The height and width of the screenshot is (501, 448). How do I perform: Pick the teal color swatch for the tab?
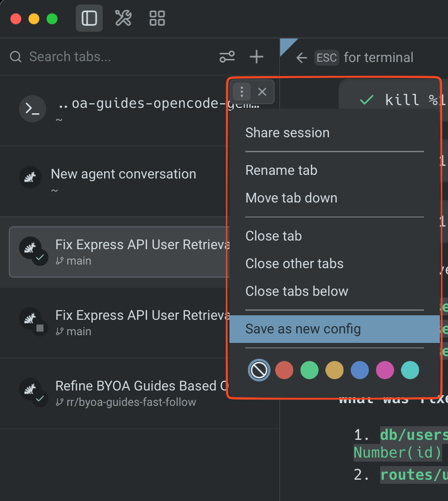tap(410, 370)
